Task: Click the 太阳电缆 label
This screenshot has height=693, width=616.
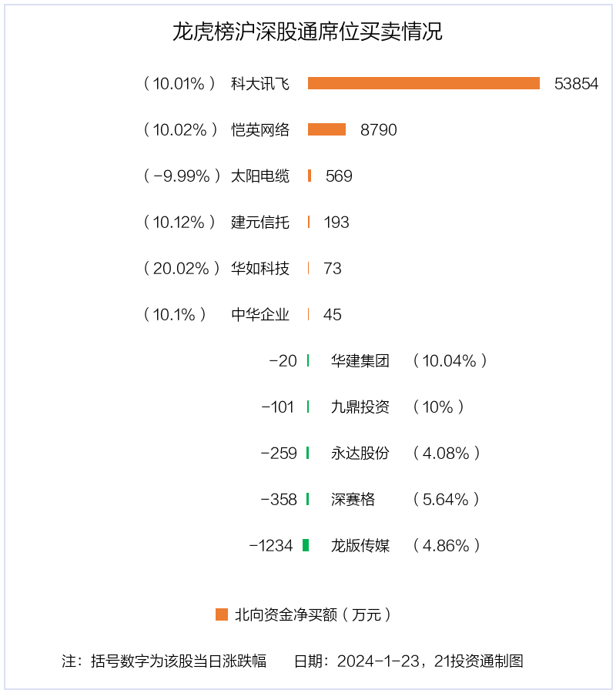Action: pos(259,176)
